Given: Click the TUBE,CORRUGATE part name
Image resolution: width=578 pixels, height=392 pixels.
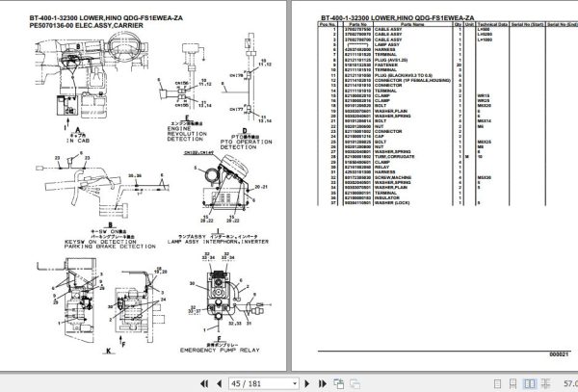Looking at the screenshot, I should coord(394,157).
